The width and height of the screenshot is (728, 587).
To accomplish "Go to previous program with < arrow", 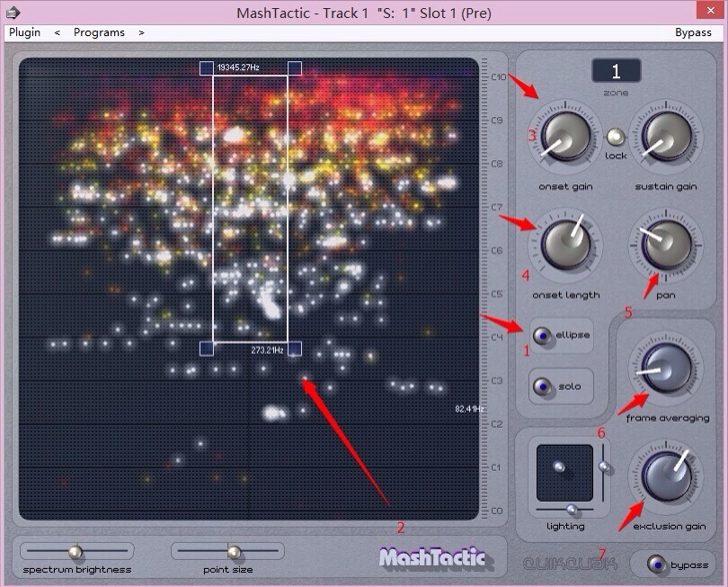I will click(x=58, y=32).
